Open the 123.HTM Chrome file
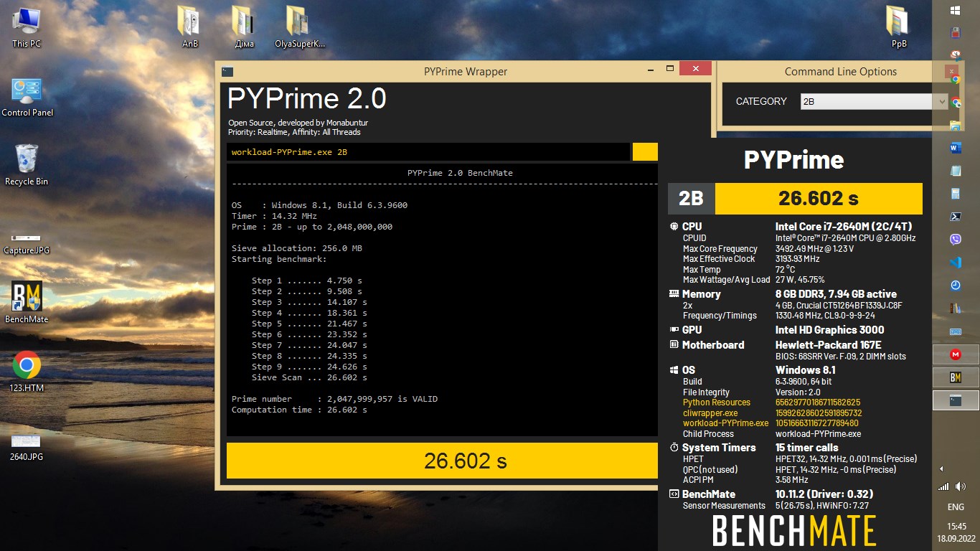The width and height of the screenshot is (980, 551). click(27, 372)
